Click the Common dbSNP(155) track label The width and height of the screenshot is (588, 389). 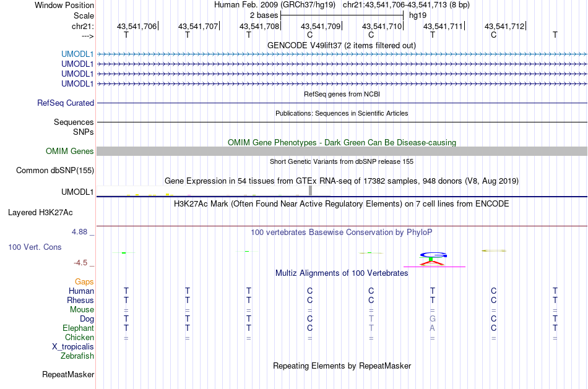coord(55,171)
